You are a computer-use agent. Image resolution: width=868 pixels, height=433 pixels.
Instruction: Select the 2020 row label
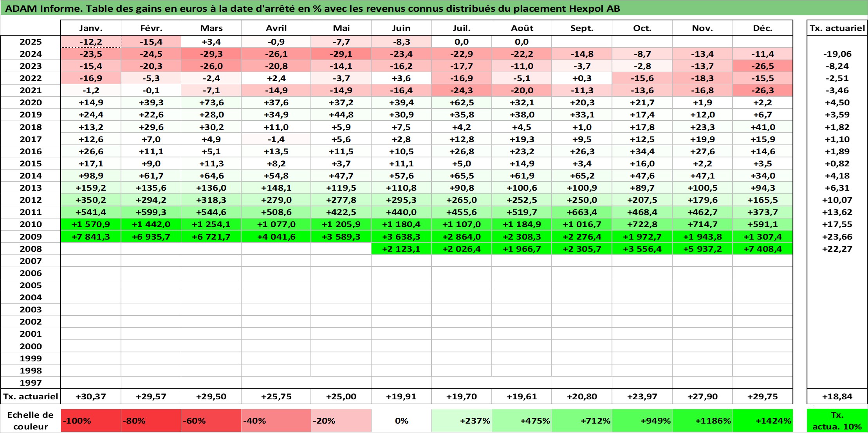[x=31, y=103]
